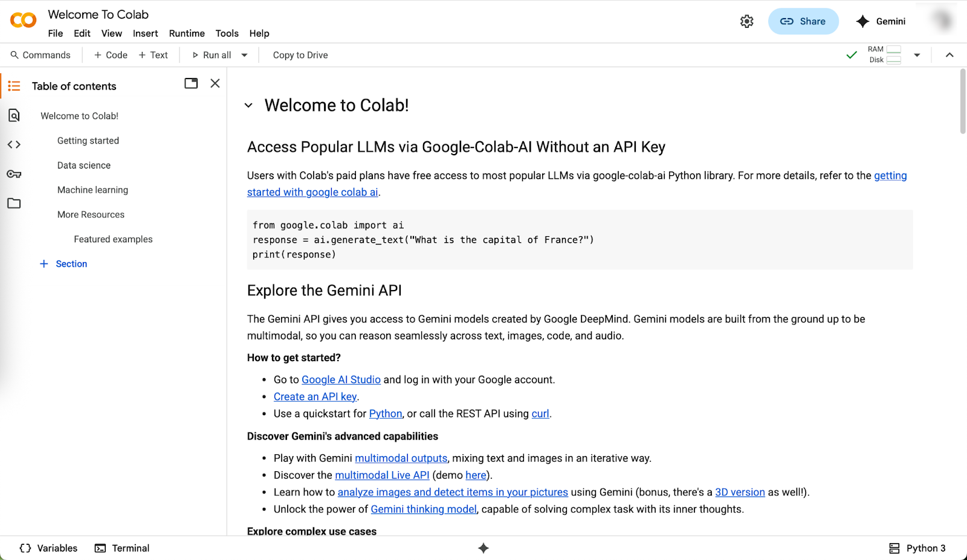
Task: Jump to More Resources section
Action: click(x=91, y=214)
